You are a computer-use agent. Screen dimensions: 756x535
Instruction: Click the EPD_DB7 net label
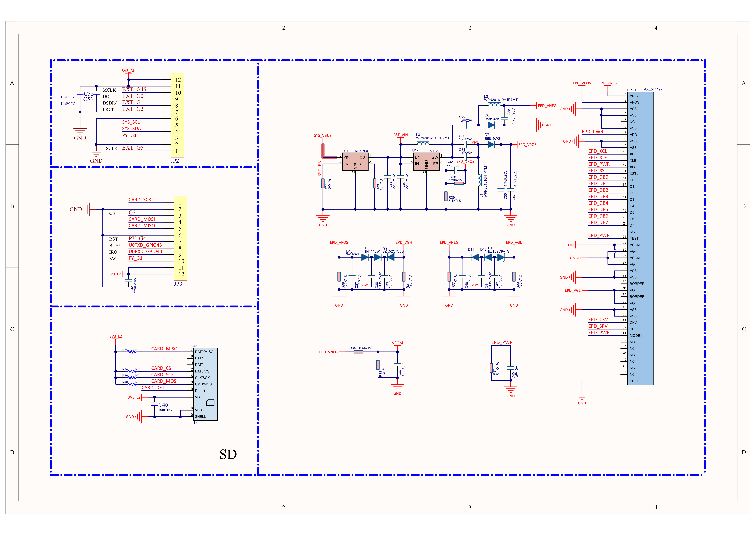598,222
